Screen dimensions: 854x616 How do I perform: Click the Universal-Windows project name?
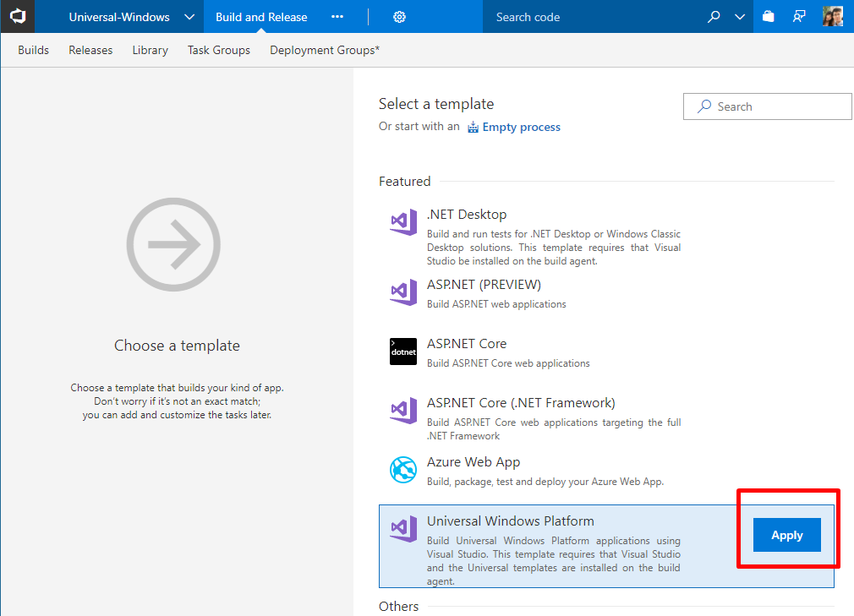click(x=119, y=17)
